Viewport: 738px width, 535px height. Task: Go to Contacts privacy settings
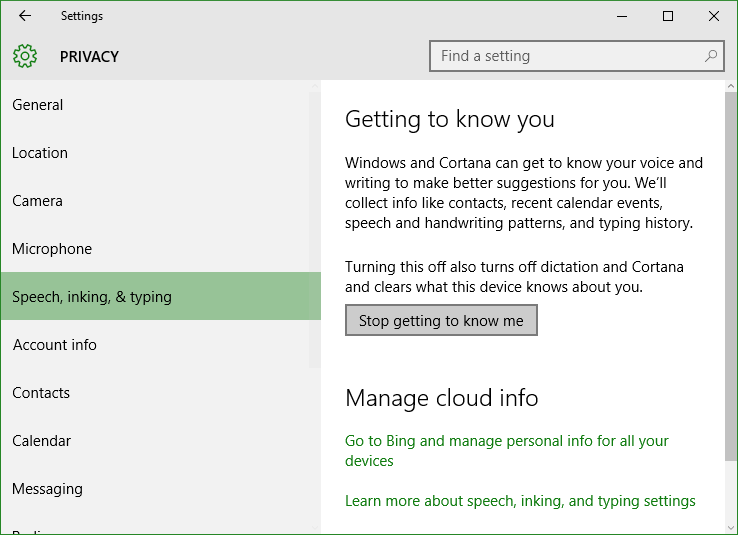160,392
